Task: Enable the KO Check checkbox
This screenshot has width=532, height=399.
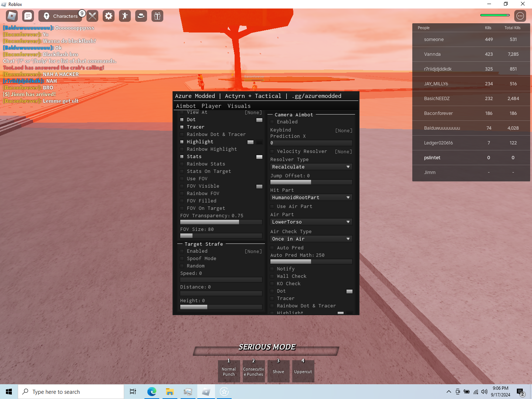Action: 272,284
